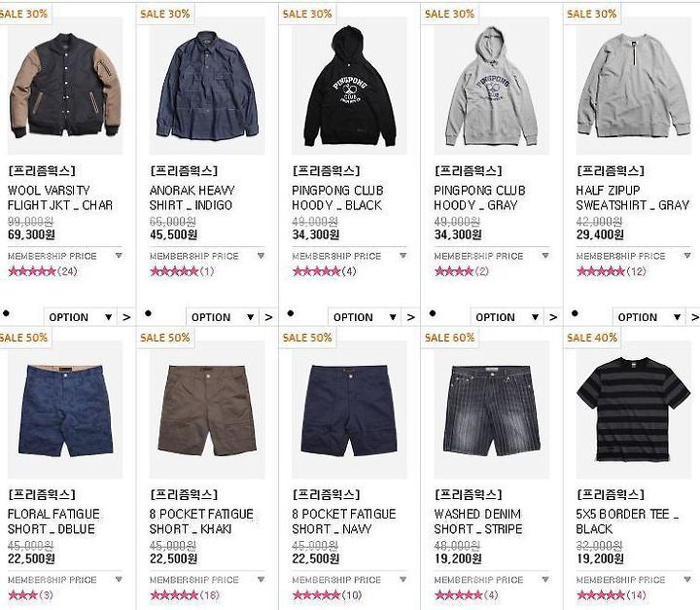Expand MEMBERSHIP PRICE for Washed Denim Short Stripe

[x=545, y=579]
